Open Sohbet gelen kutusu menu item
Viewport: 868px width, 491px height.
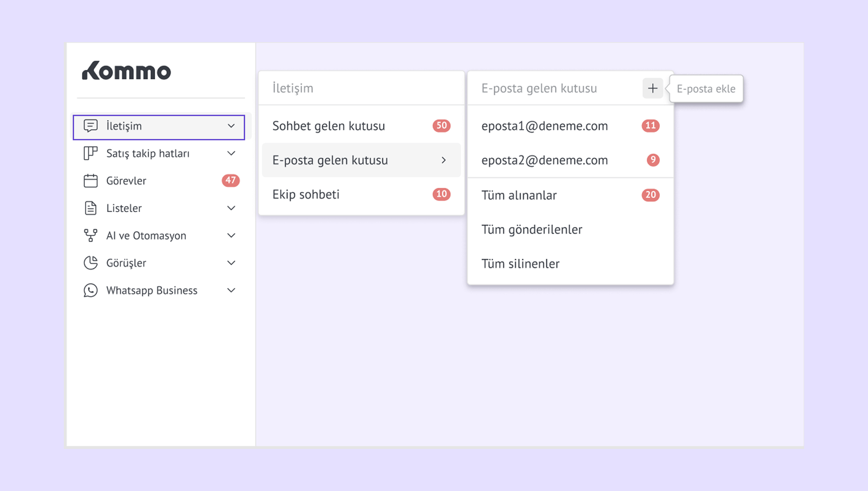(328, 126)
